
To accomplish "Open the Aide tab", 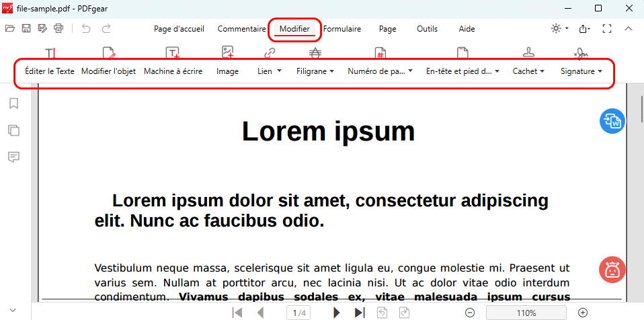I will click(x=467, y=29).
